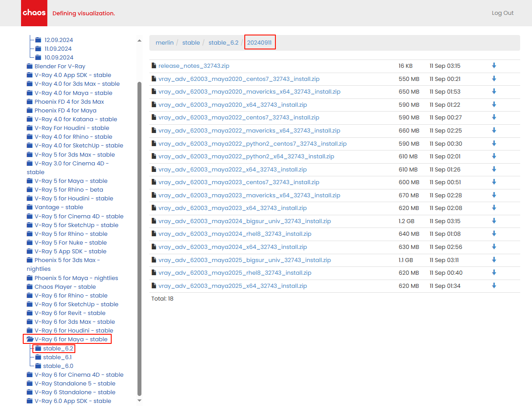The image size is (532, 406).
Task: Open stable_6.2 breadcrumb link
Action: click(x=223, y=42)
